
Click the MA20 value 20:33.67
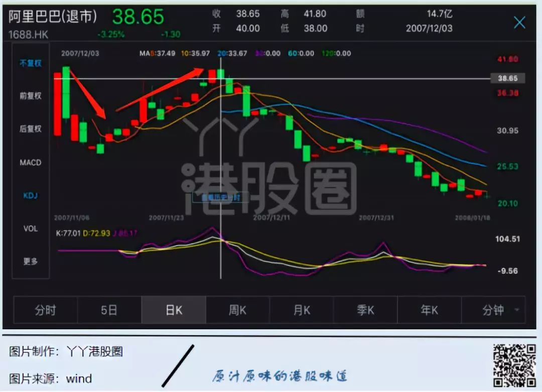click(232, 54)
